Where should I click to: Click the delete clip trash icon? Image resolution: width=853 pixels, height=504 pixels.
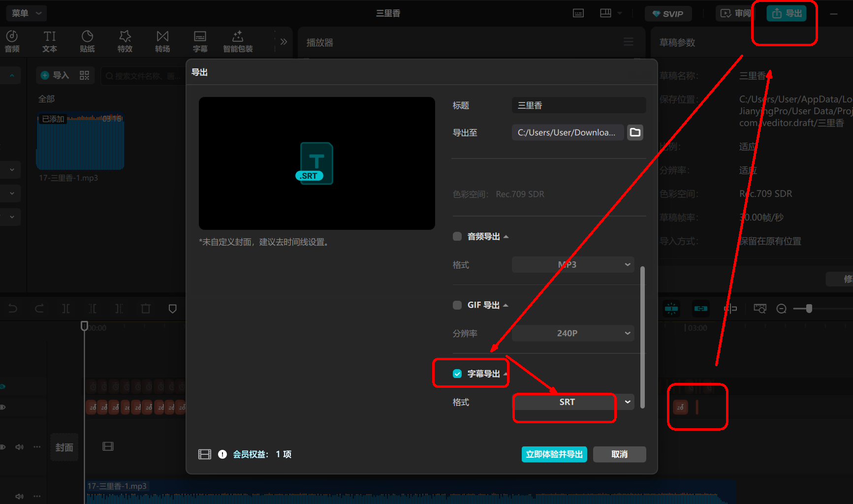tap(146, 309)
